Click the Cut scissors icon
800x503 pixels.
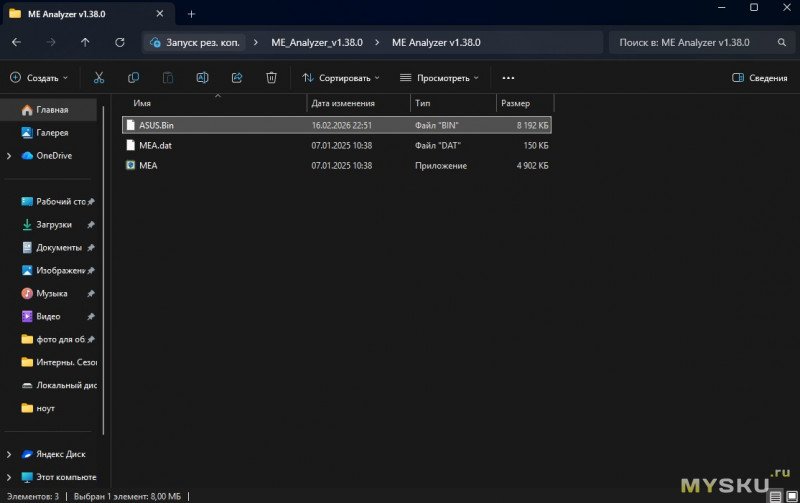pos(98,77)
